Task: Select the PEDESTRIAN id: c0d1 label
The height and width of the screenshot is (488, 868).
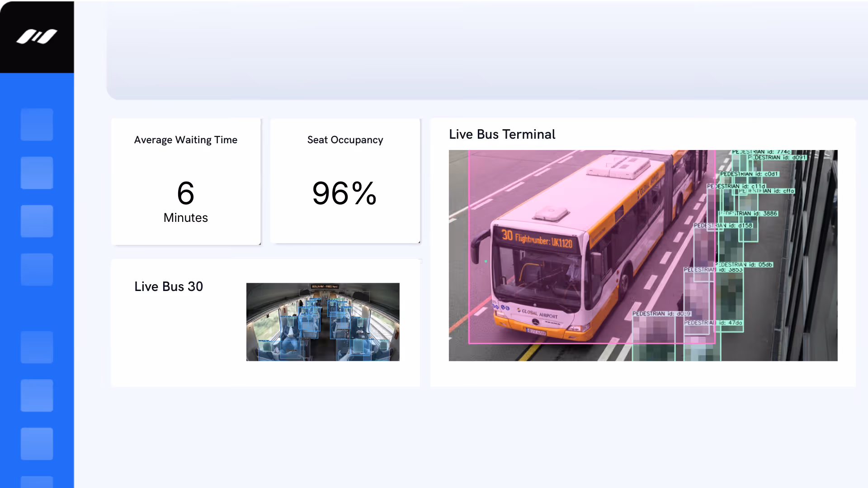Action: click(749, 174)
